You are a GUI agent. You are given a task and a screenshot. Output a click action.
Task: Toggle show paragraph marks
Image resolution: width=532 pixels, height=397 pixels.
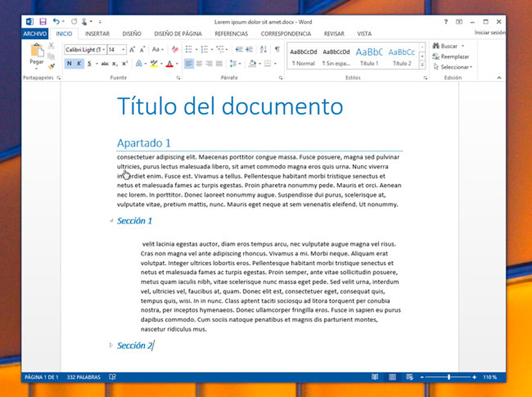pos(277,49)
